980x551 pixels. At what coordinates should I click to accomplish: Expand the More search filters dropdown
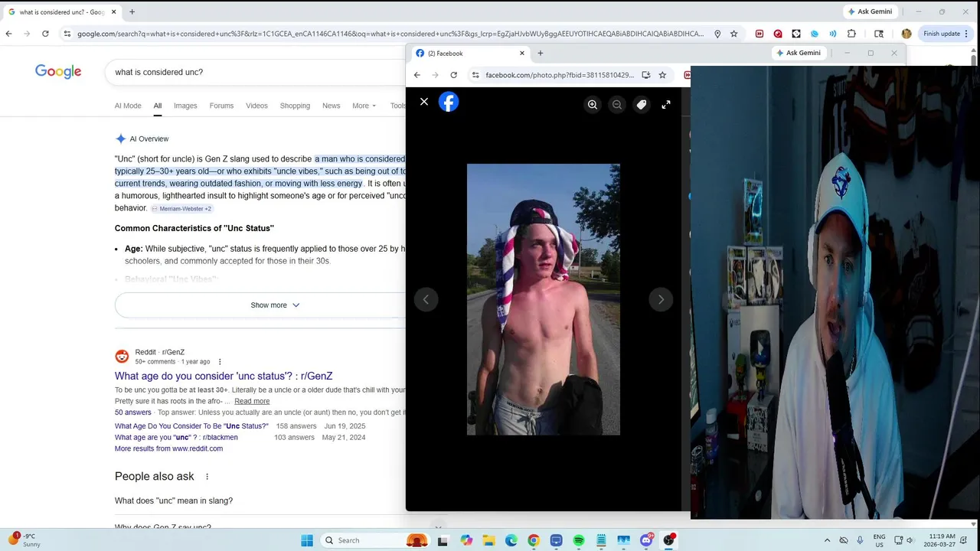[x=364, y=106]
